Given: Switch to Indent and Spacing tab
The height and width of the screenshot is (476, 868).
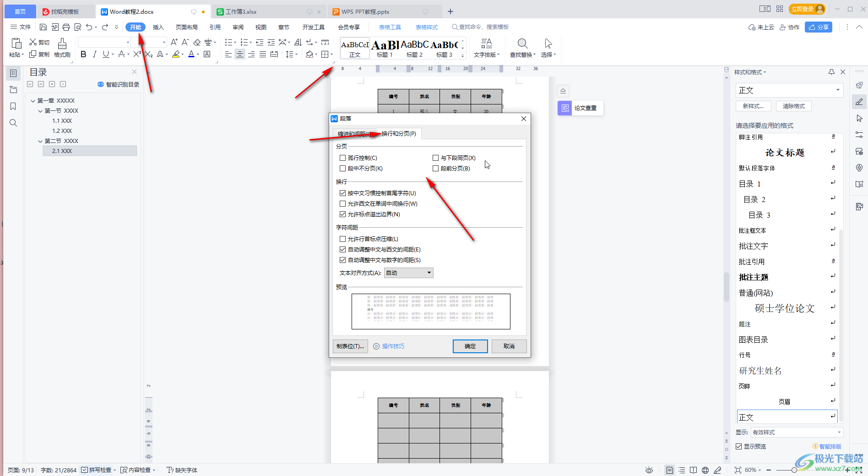Looking at the screenshot, I should click(354, 134).
